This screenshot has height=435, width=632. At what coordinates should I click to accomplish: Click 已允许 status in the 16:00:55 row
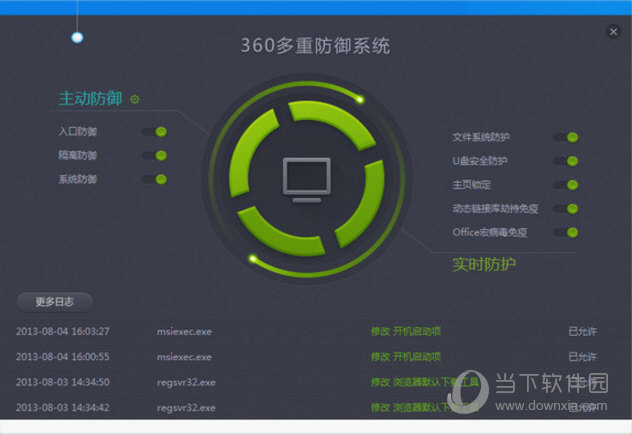point(582,357)
